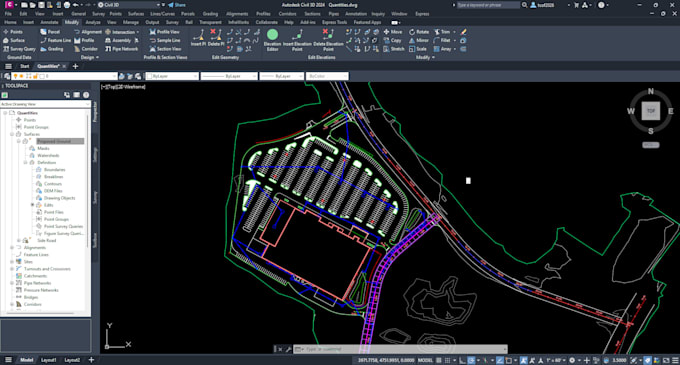The height and width of the screenshot is (365, 680).
Task: Switch to the Annotate ribbon tab
Action: (49, 22)
